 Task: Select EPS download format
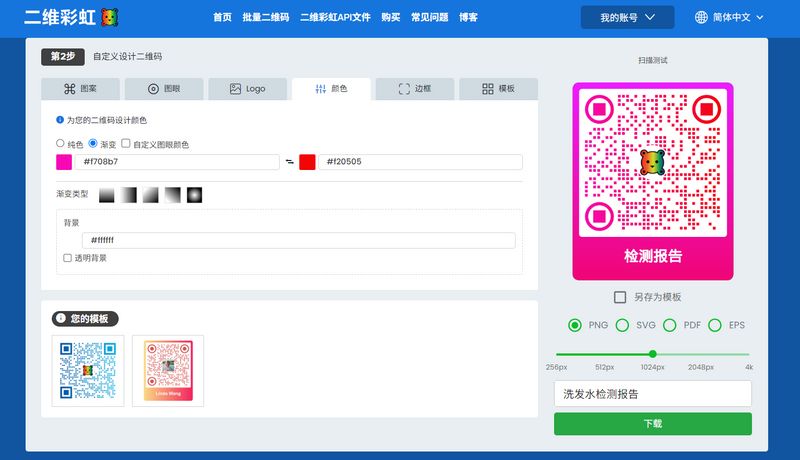pyautogui.click(x=715, y=325)
